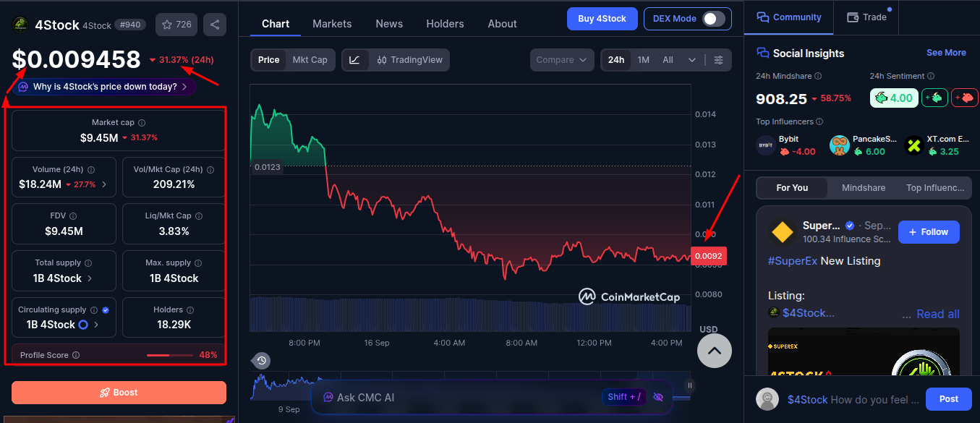Image resolution: width=980 pixels, height=423 pixels.
Task: Click FDV info icon
Action: (x=73, y=216)
